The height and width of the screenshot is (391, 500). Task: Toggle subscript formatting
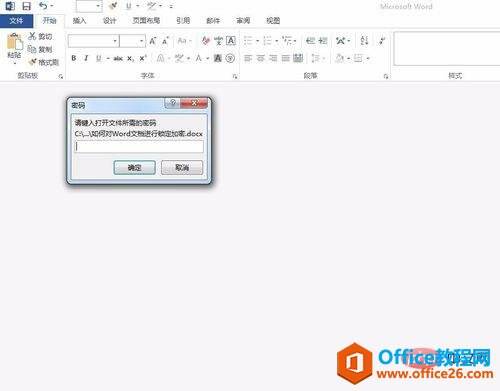(x=131, y=59)
